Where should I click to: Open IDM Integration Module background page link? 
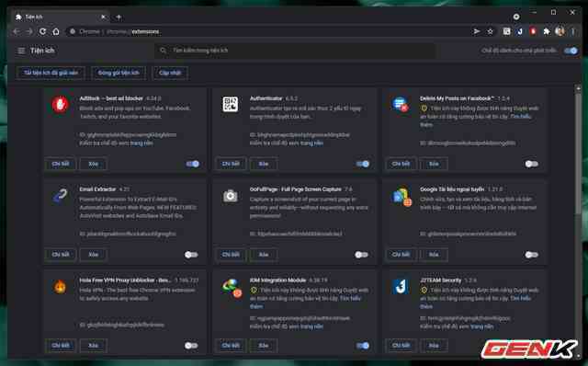(x=312, y=326)
